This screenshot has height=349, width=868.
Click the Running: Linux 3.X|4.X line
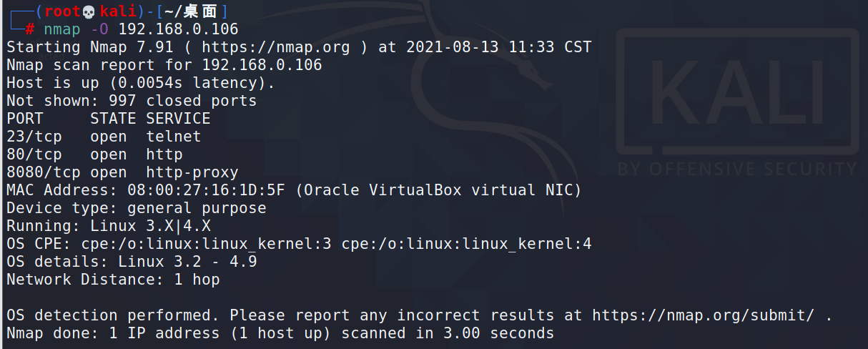(109, 226)
